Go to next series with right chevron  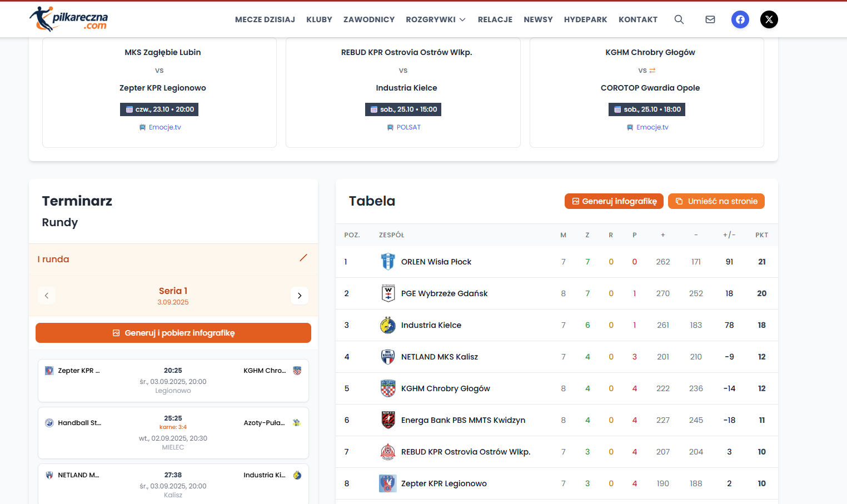pyautogui.click(x=299, y=296)
